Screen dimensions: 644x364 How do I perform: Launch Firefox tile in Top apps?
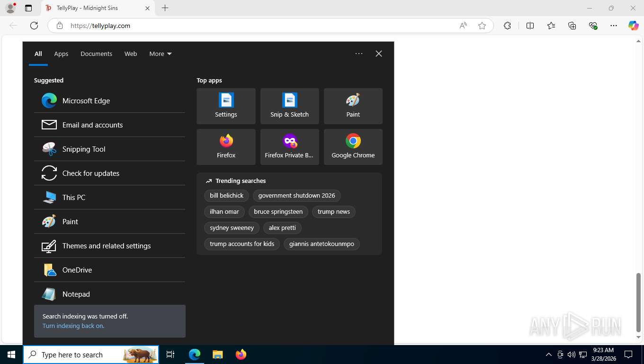coord(226,147)
